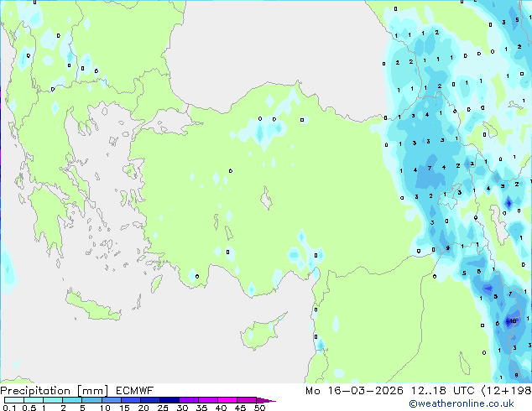Image resolution: width=532 pixels, height=411 pixels.
Task: Click the '10' legend scale label
Action: (105, 408)
